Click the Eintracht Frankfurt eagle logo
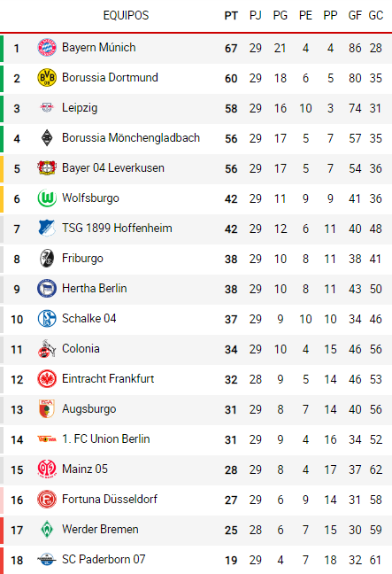392x574 pixels. tap(47, 379)
